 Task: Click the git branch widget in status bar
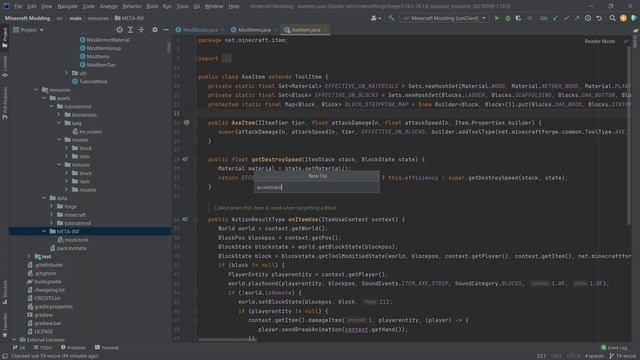[x=622, y=356]
